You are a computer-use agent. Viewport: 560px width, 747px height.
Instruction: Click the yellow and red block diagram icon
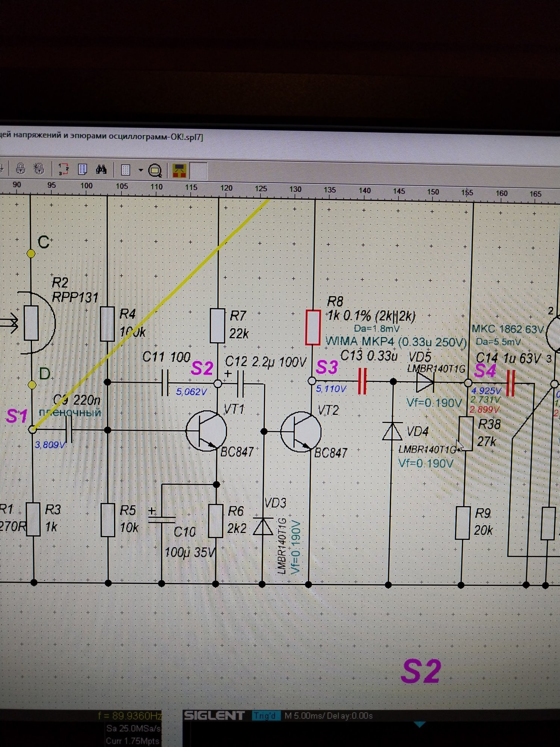tap(180, 171)
